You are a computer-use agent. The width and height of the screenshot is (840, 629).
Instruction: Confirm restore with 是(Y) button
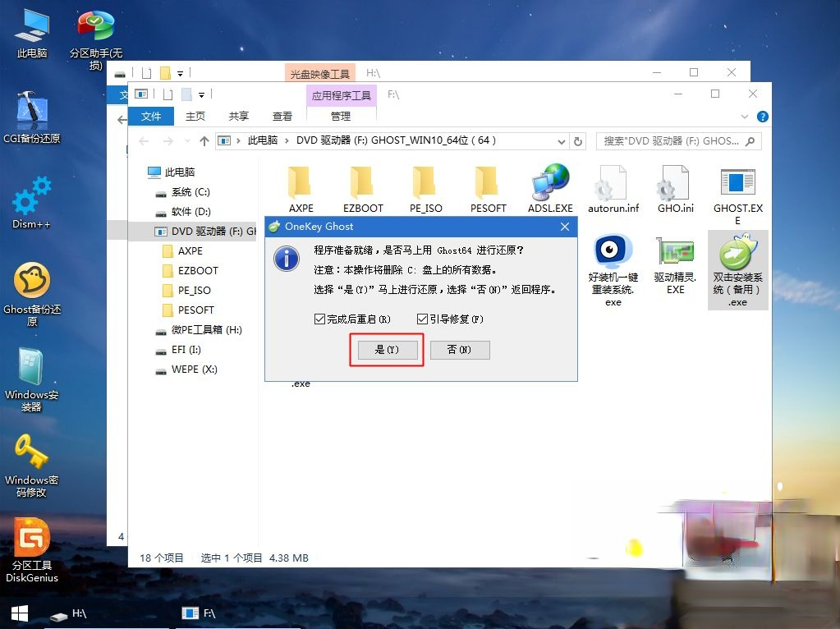pyautogui.click(x=387, y=350)
